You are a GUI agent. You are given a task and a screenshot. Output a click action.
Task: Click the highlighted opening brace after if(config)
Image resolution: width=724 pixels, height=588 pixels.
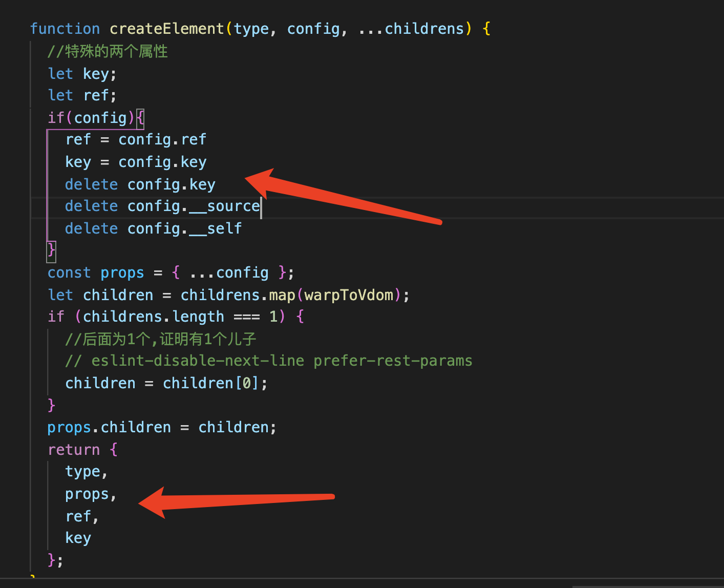tap(140, 117)
